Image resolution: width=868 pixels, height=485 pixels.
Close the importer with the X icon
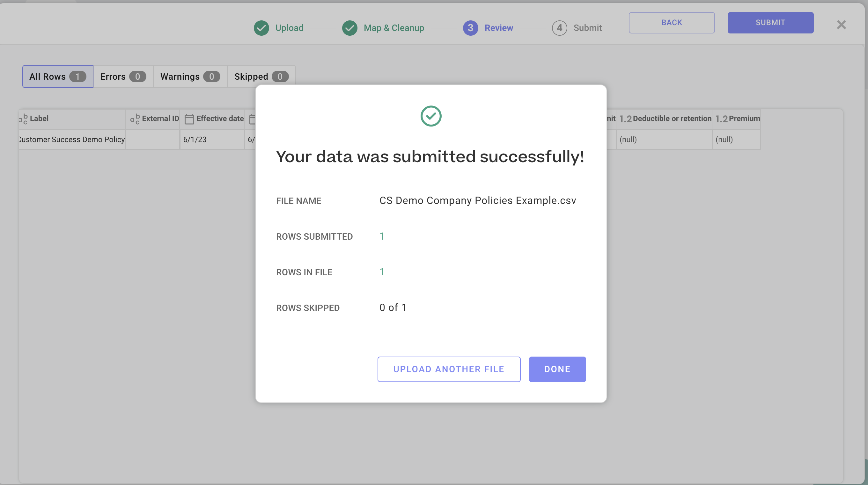842,25
